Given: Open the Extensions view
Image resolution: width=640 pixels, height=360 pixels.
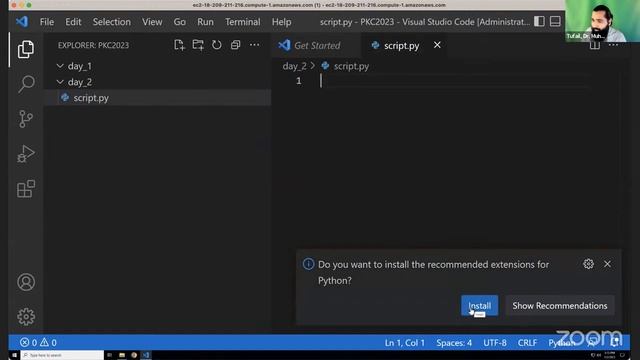Looking at the screenshot, I should (26, 189).
